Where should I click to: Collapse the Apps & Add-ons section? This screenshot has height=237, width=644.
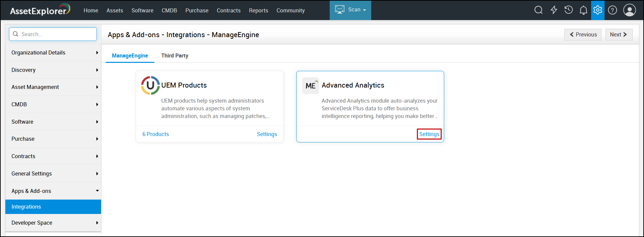tap(53, 191)
